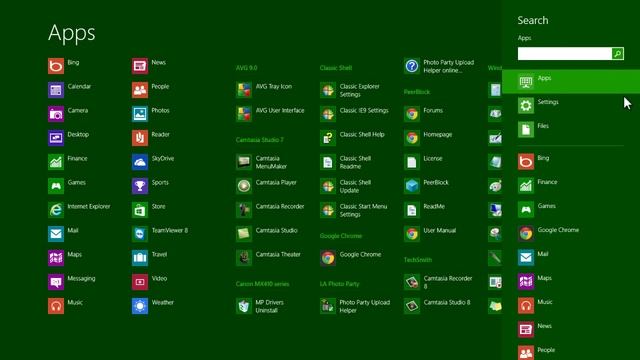Launch the Calendar app
The height and width of the screenshot is (360, 640).
tap(69, 90)
